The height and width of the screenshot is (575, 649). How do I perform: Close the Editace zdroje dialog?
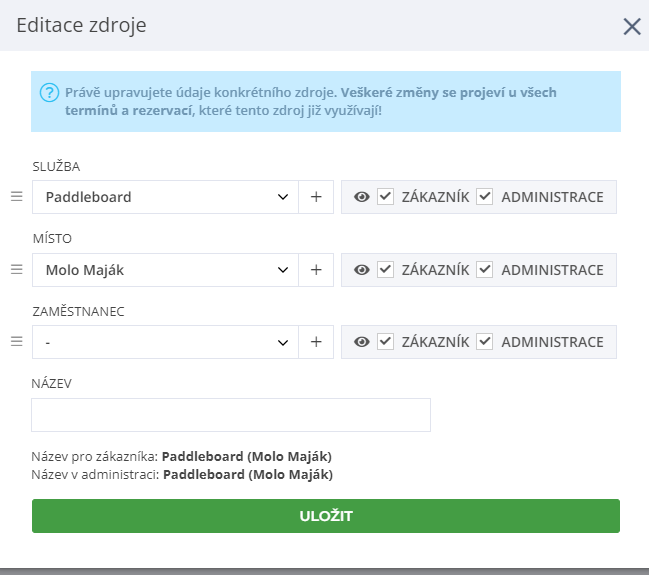click(x=631, y=26)
